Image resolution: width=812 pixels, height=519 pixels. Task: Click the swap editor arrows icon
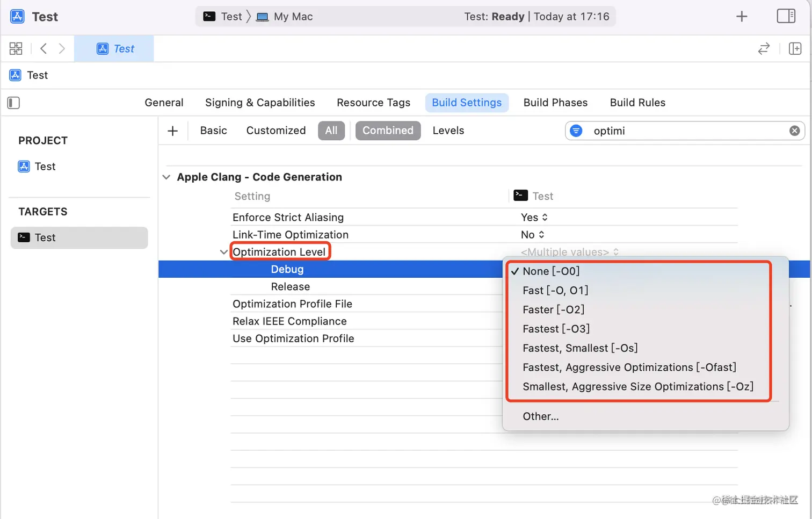pos(764,48)
